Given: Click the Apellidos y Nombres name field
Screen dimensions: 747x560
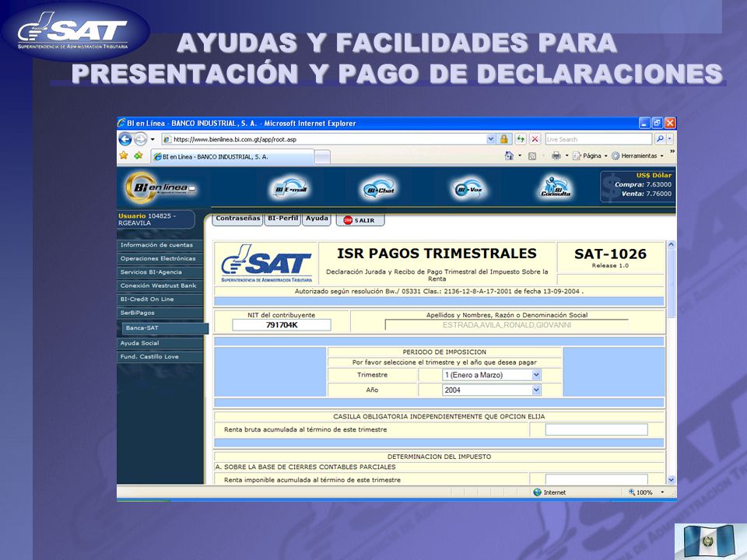Looking at the screenshot, I should (x=507, y=325).
